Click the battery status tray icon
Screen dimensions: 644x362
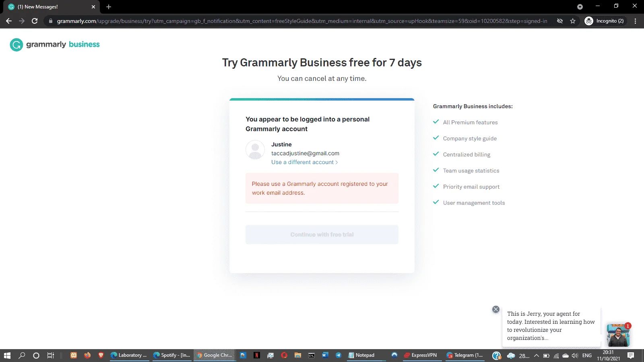546,356
